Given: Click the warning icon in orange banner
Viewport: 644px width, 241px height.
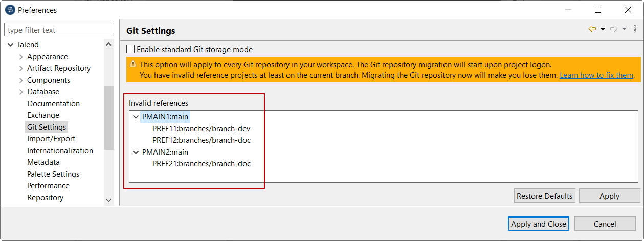Looking at the screenshot, I should [x=133, y=64].
